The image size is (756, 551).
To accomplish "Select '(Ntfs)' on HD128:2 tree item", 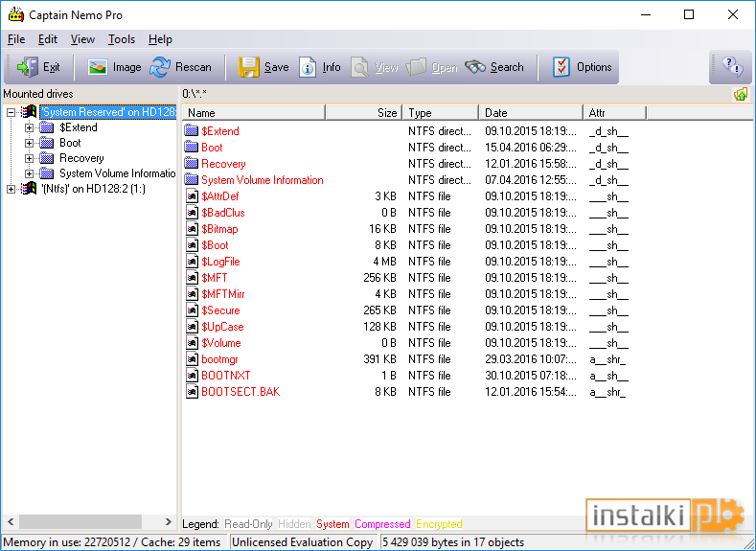I will click(93, 189).
